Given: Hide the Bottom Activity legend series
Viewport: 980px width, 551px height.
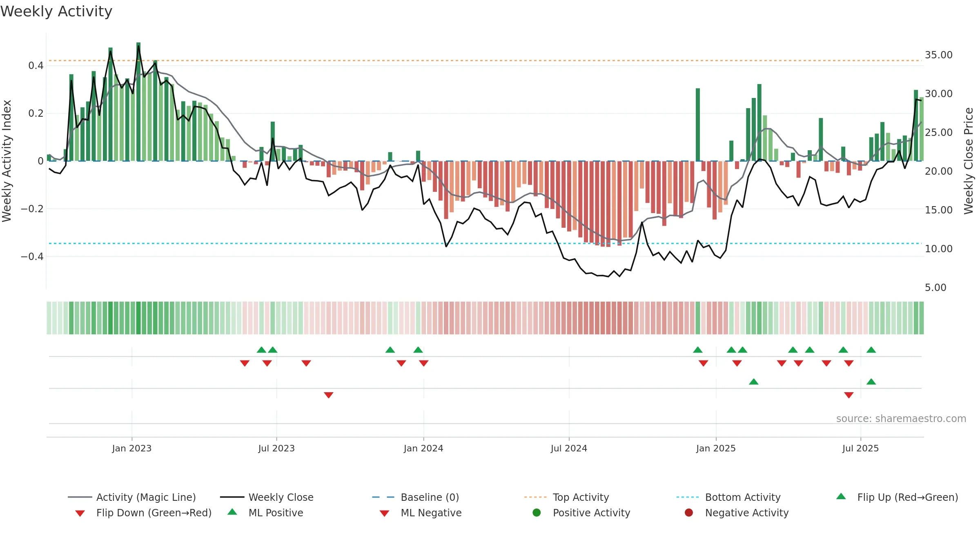Looking at the screenshot, I should tap(728, 497).
